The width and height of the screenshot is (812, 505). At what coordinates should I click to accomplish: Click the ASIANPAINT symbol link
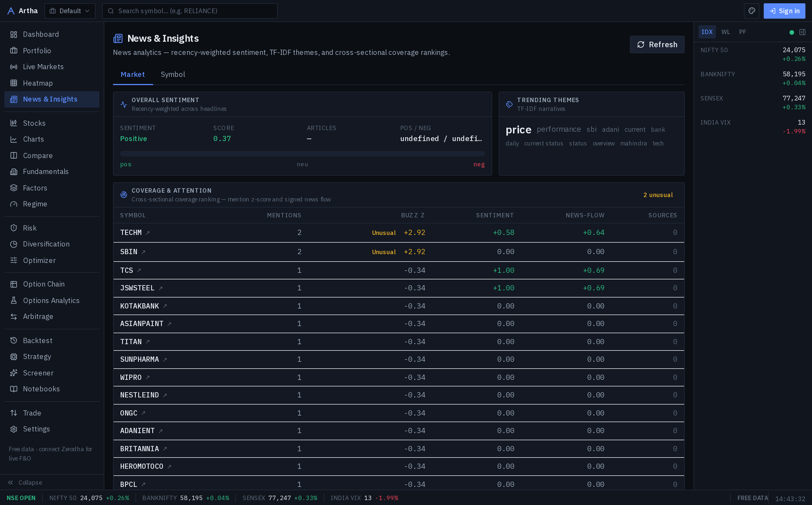(142, 324)
